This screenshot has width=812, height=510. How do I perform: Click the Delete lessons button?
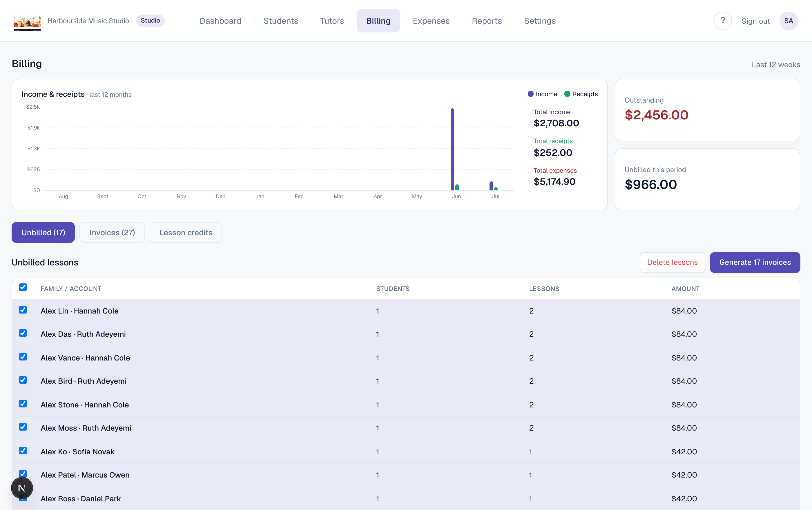click(672, 263)
